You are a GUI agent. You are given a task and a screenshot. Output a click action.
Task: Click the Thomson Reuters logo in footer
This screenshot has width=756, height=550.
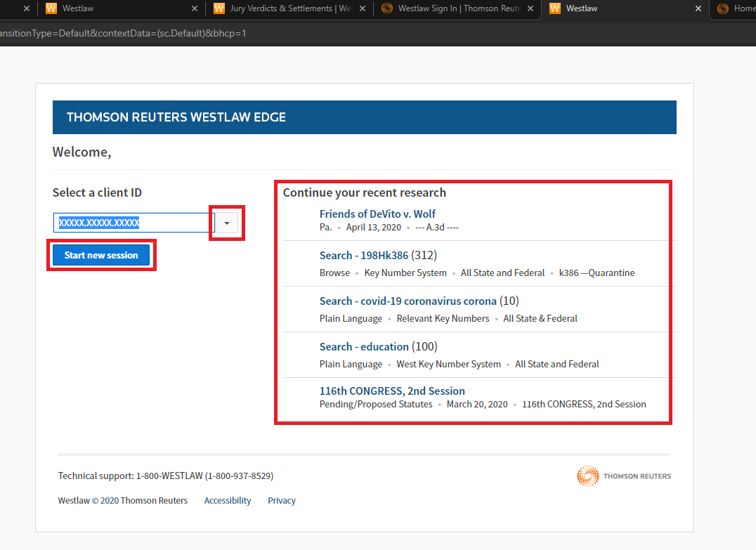click(623, 476)
